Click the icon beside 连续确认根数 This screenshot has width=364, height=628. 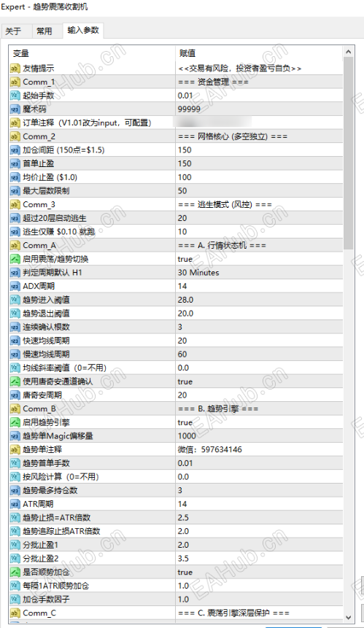click(x=15, y=327)
